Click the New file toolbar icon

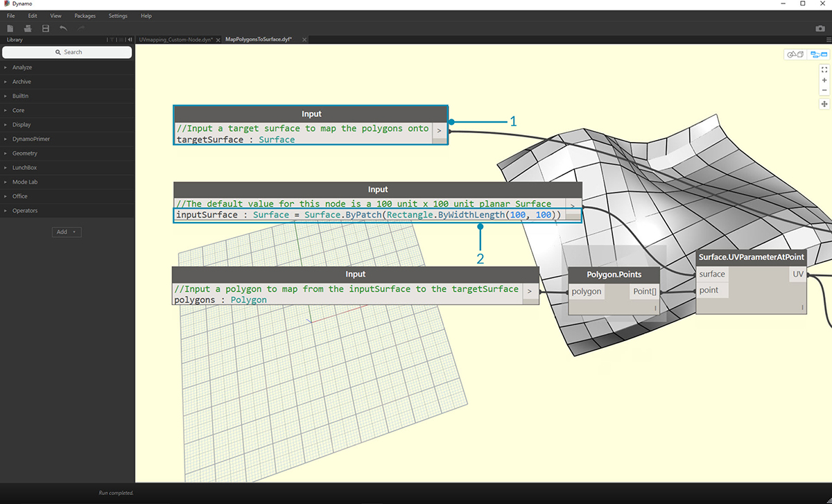point(10,28)
